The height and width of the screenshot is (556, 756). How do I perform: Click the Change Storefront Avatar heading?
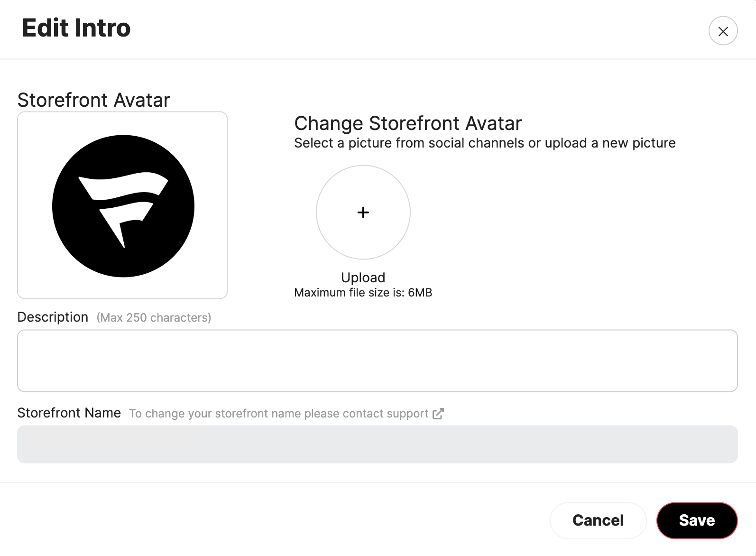407,123
